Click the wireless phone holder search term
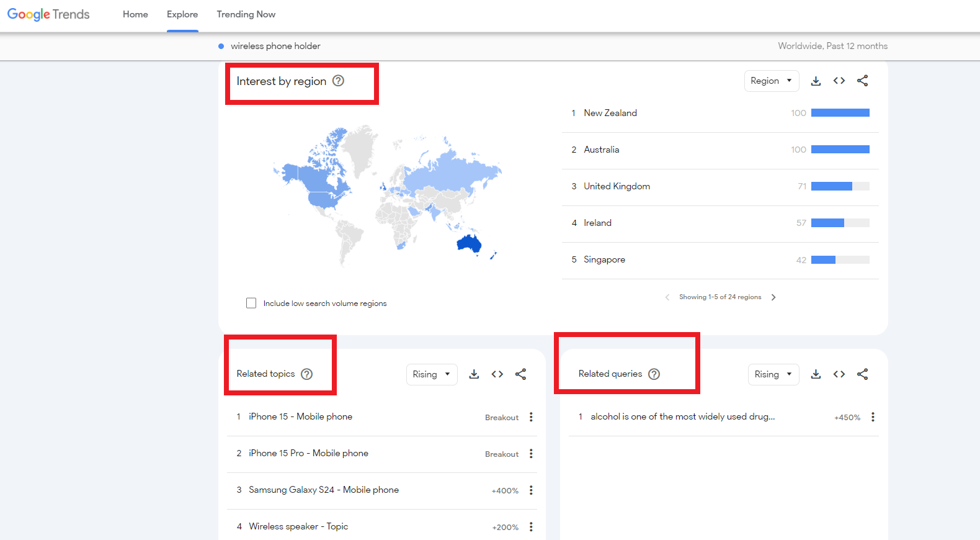 [x=275, y=46]
